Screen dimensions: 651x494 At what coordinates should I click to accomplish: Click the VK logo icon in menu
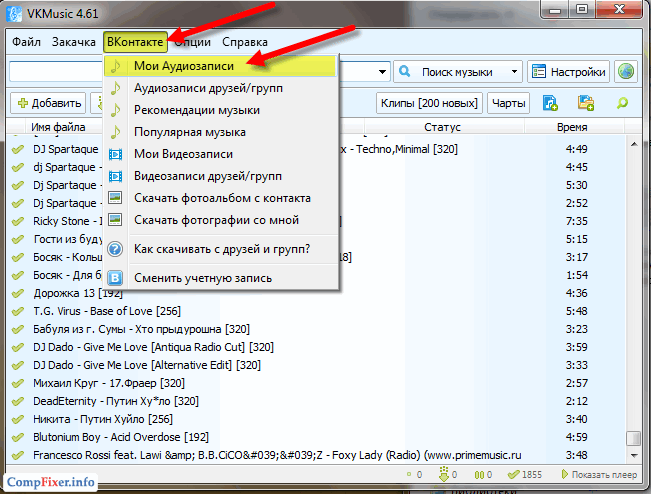click(x=115, y=278)
